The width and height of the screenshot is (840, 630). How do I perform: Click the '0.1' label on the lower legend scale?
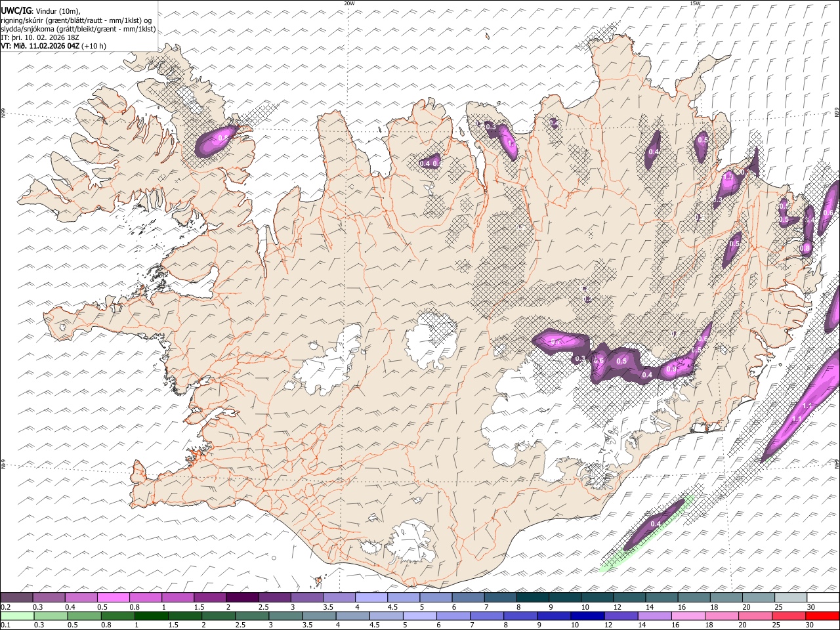[x=5, y=625]
